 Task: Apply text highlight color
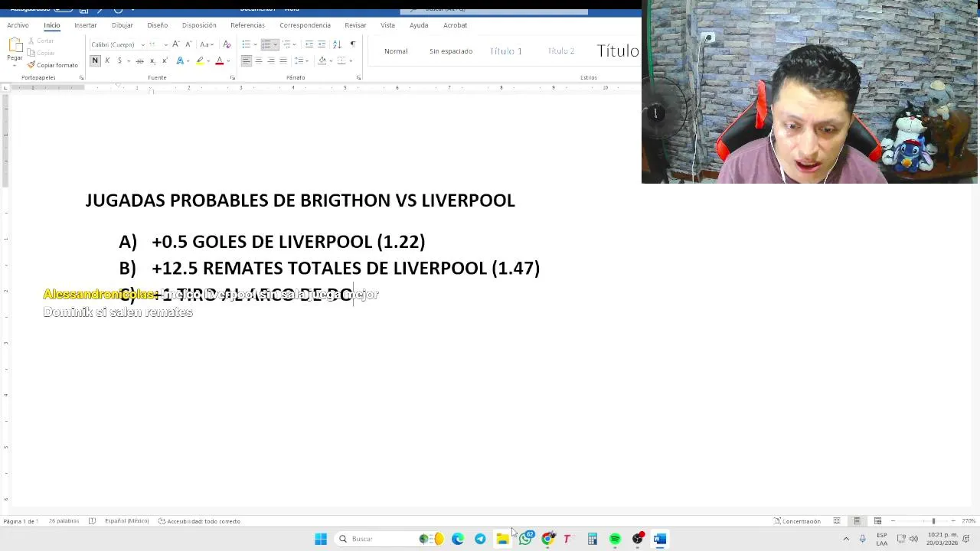coord(200,60)
